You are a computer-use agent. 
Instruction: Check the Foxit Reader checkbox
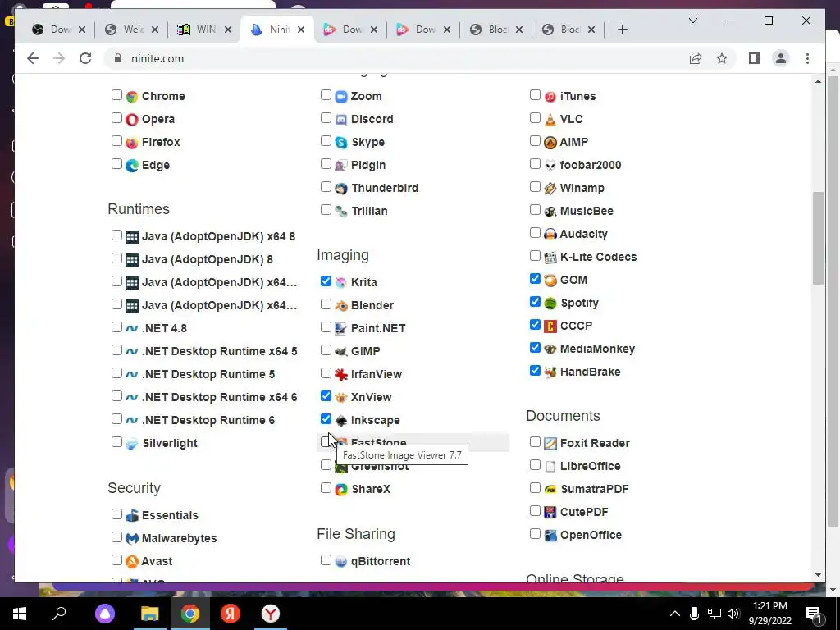tap(535, 442)
